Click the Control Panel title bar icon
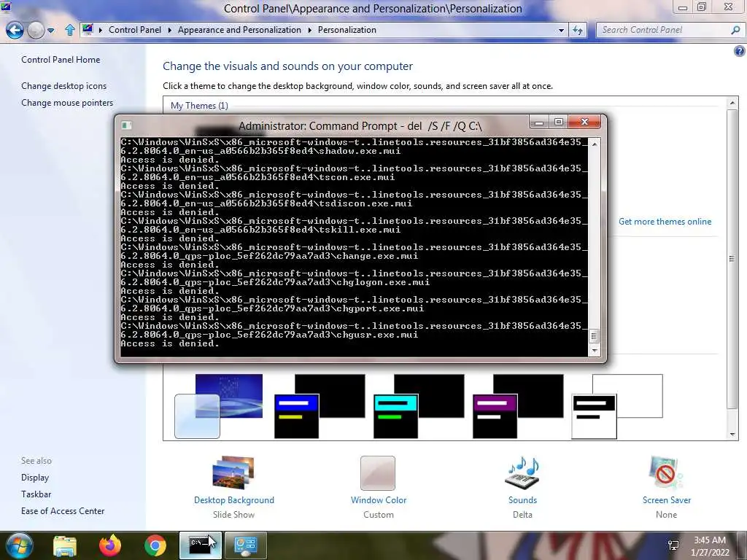This screenshot has height=560, width=747. click(x=6, y=6)
